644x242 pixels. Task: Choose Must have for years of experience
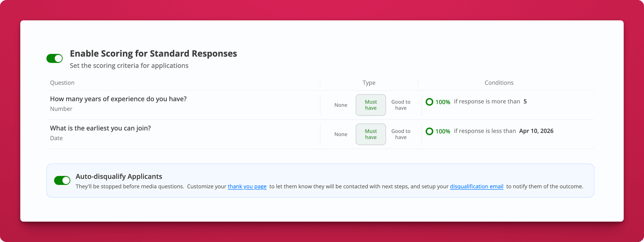pyautogui.click(x=371, y=105)
